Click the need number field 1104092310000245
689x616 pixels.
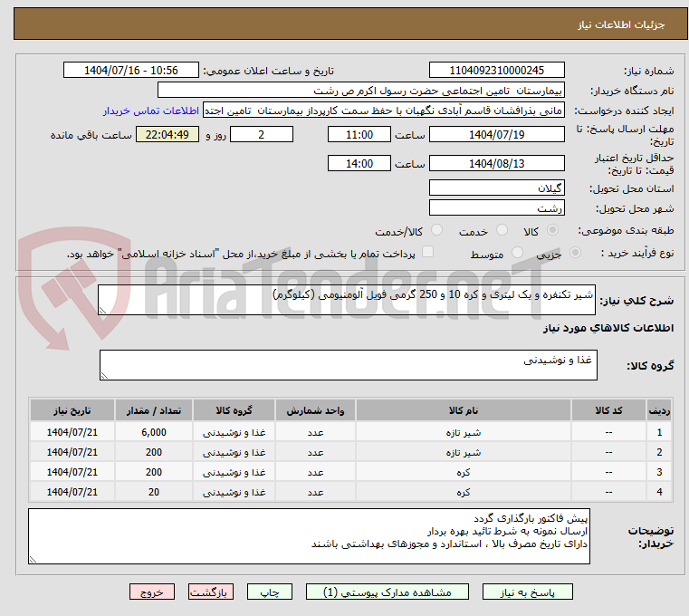496,70
